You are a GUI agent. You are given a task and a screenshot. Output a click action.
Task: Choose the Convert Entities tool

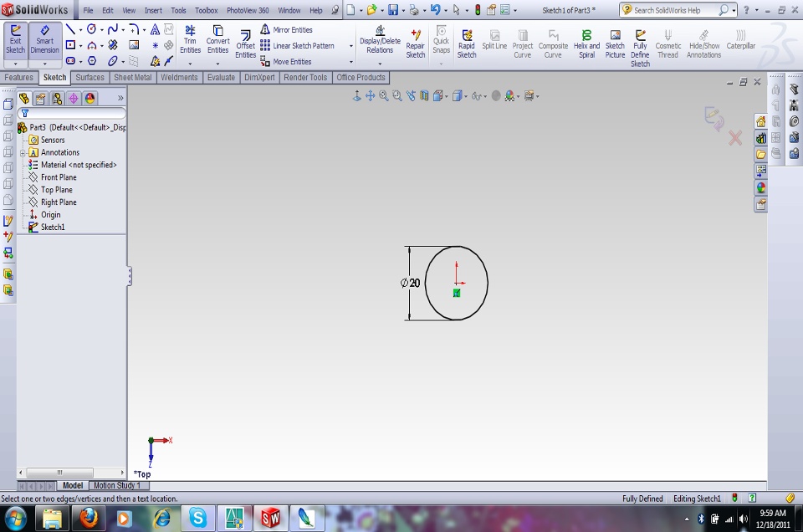point(217,40)
